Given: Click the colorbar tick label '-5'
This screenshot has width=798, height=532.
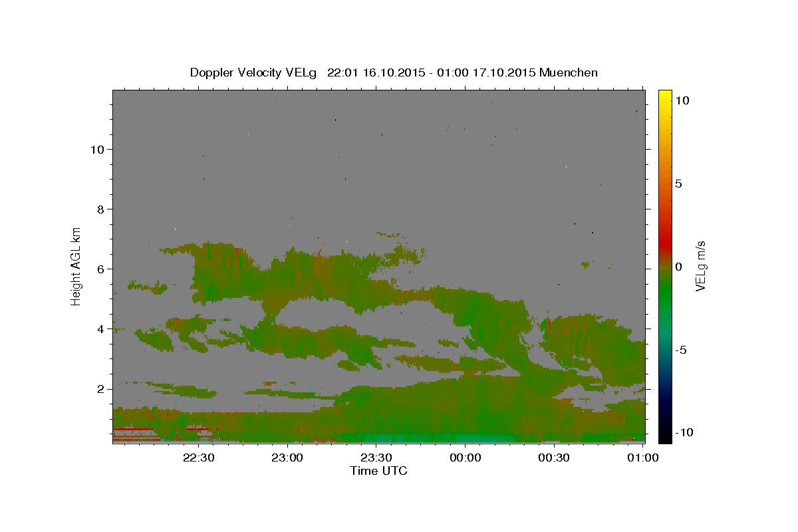Looking at the screenshot, I should coord(681,350).
